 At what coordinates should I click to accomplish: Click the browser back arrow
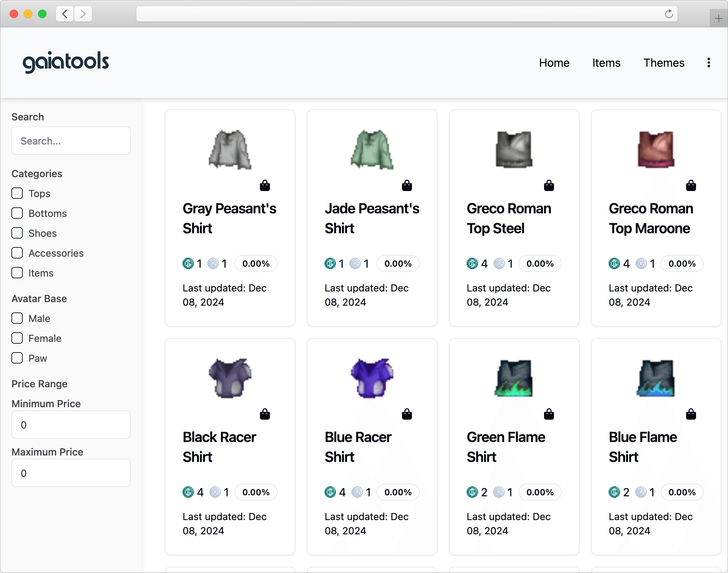click(64, 14)
